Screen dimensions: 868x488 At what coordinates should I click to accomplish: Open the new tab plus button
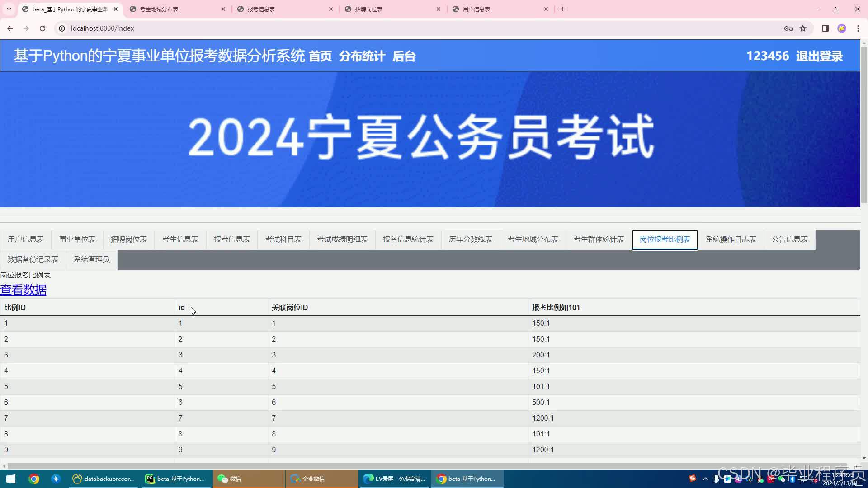[x=562, y=9]
